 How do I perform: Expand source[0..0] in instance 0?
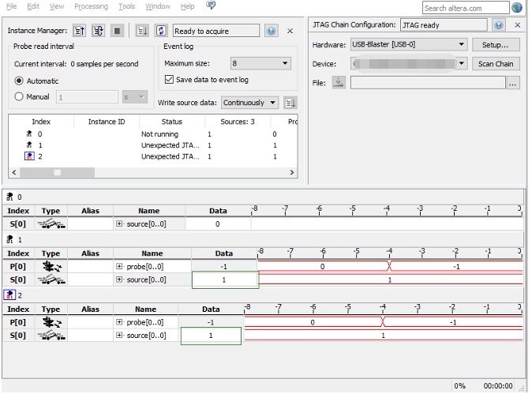pos(119,223)
